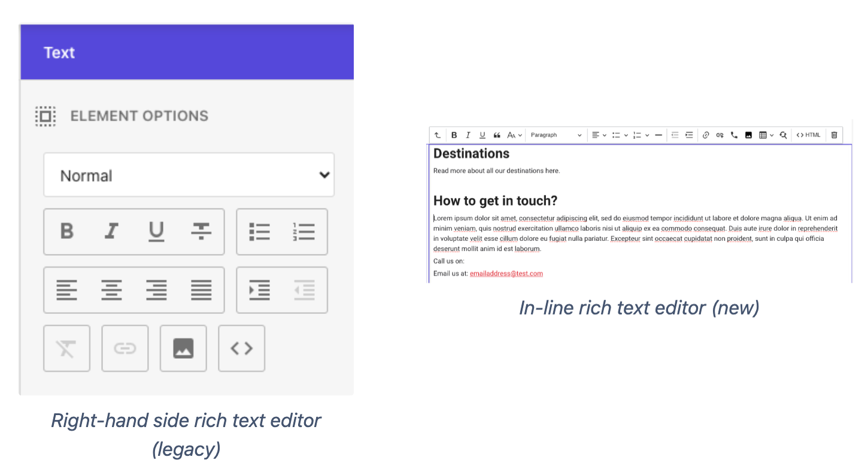Align text right in legacy editor panel
Image resolution: width=868 pixels, height=472 pixels.
(x=156, y=290)
